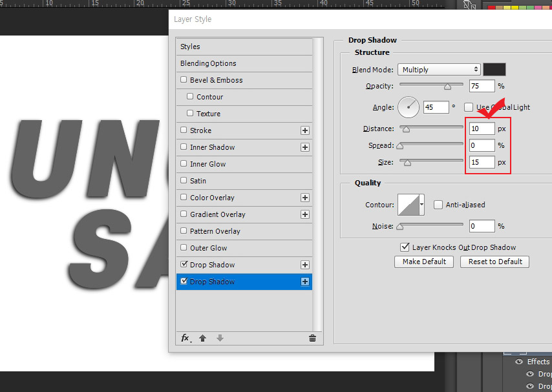Click the effects list scrollbar
Image resolution: width=552 pixels, height=392 pixels.
tap(318, 184)
